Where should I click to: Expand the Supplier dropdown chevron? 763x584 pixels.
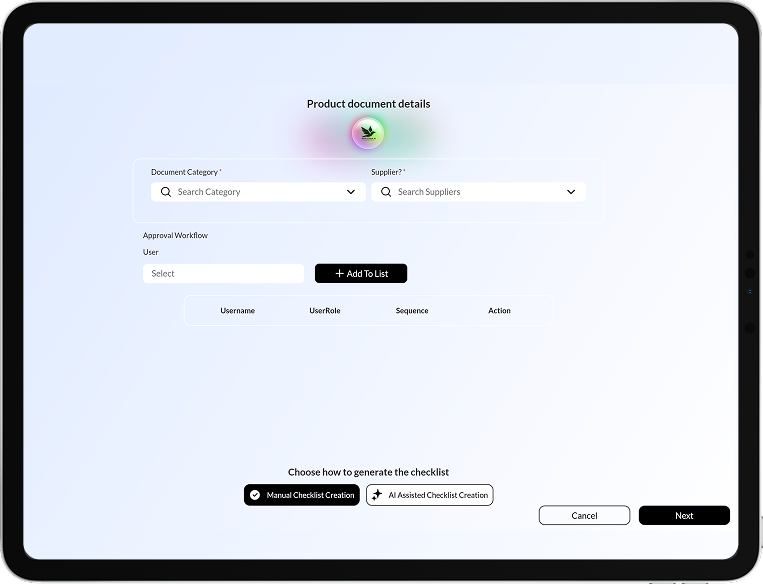(571, 192)
